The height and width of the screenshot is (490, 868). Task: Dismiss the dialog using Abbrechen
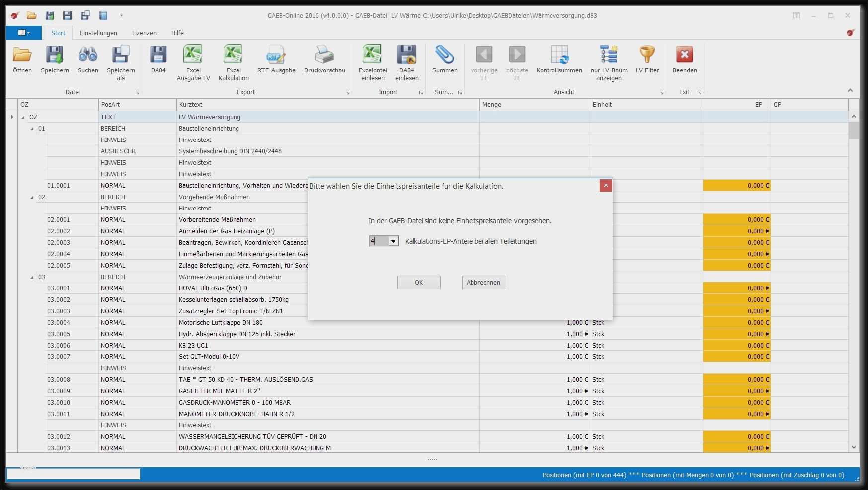pyautogui.click(x=483, y=282)
